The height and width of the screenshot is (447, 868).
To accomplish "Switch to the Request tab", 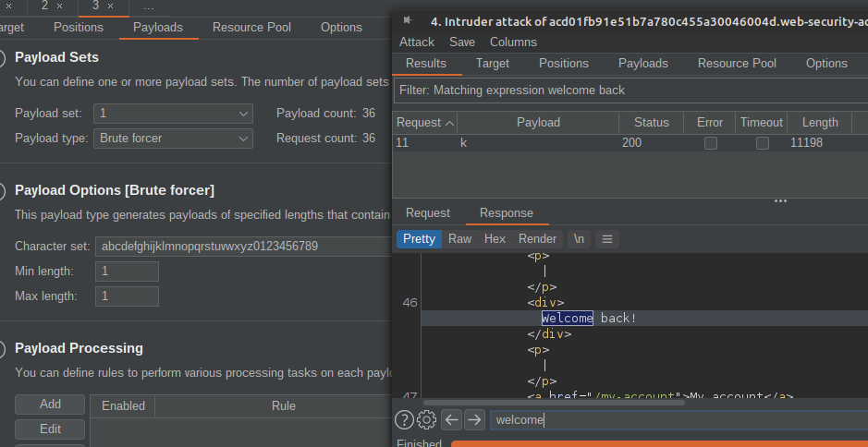I will tap(428, 213).
